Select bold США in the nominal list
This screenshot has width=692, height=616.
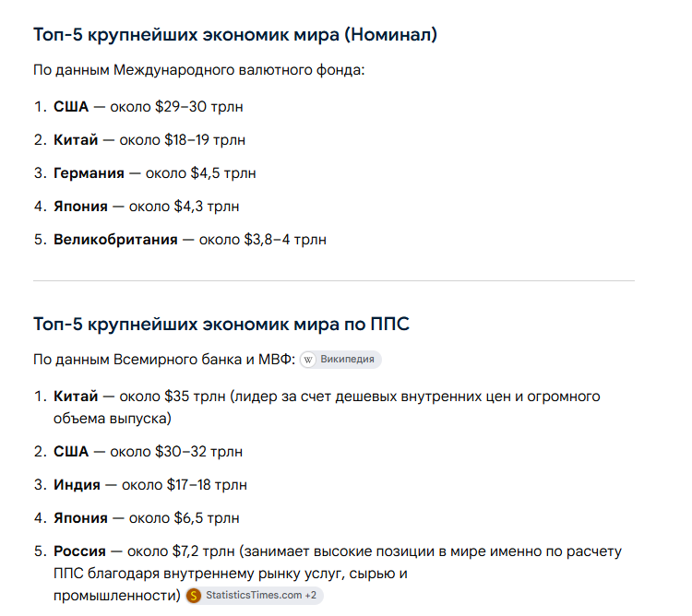click(x=71, y=107)
